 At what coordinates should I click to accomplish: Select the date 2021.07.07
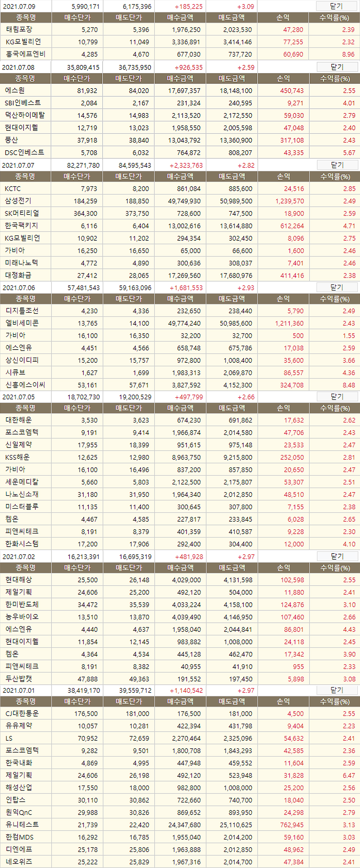click(18, 165)
